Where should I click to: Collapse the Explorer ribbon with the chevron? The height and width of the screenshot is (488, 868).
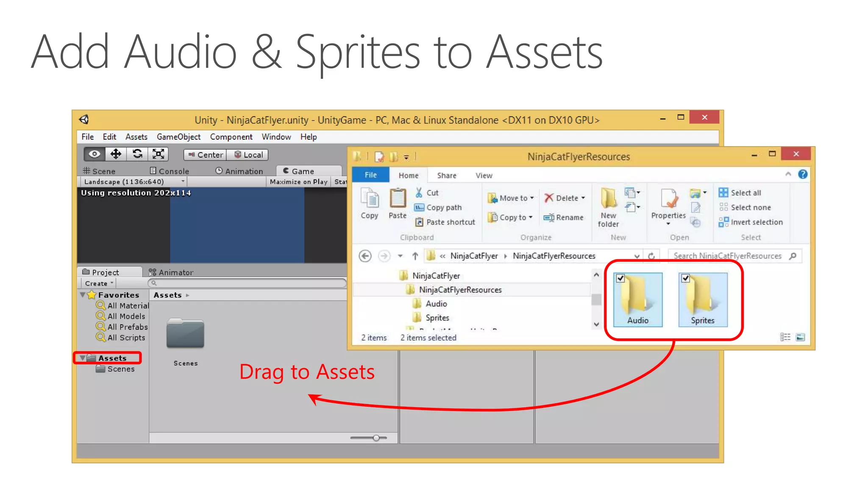[788, 174]
